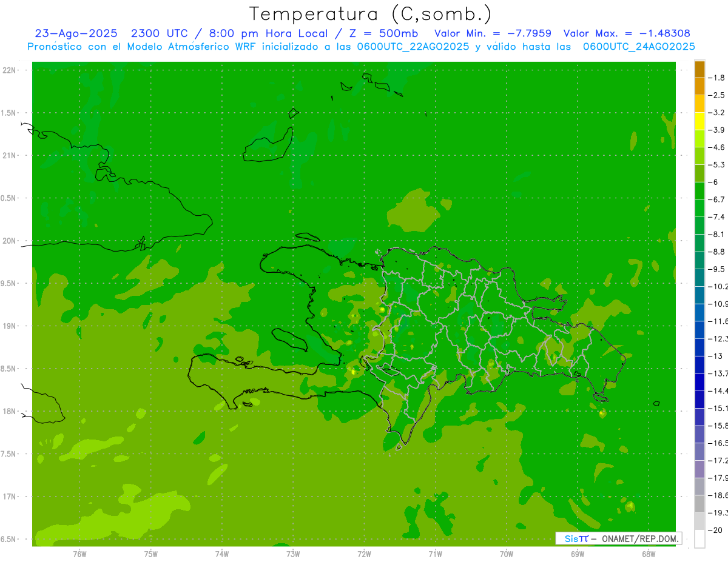Click the 70W longitude axis label

point(507,554)
